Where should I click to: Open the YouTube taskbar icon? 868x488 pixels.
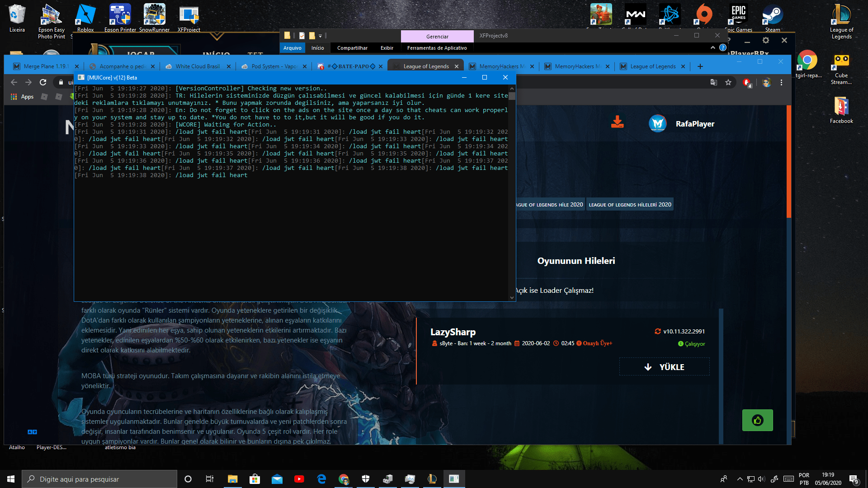(299, 479)
